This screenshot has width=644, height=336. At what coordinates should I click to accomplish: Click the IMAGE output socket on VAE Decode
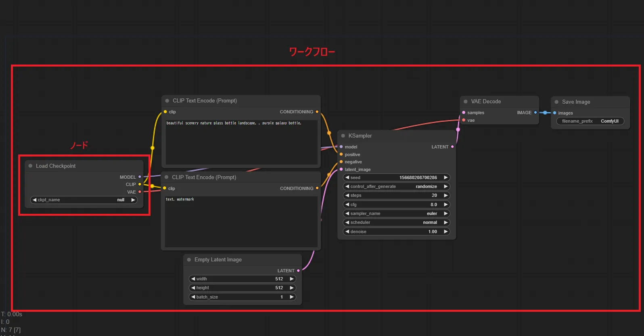click(x=535, y=113)
